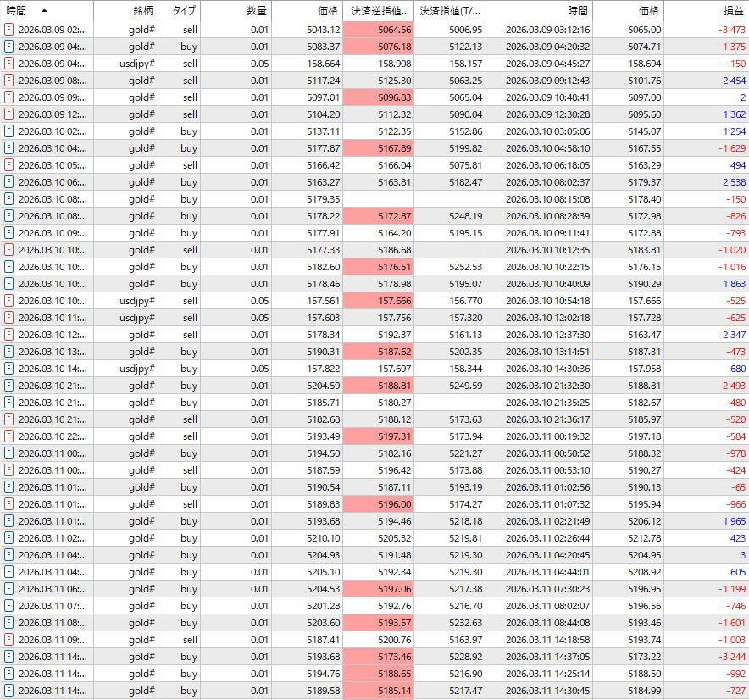
Task: Click the profit value 2 454
Action: [734, 81]
